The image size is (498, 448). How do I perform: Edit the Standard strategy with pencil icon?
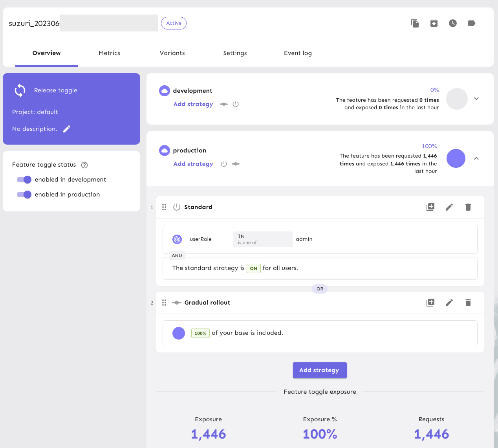[x=449, y=207]
